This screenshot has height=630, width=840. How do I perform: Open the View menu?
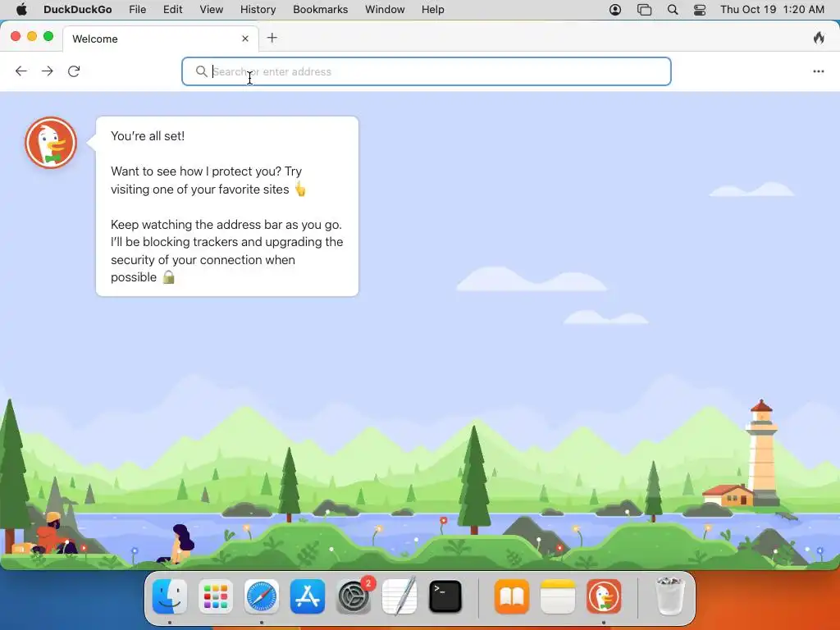click(x=212, y=10)
